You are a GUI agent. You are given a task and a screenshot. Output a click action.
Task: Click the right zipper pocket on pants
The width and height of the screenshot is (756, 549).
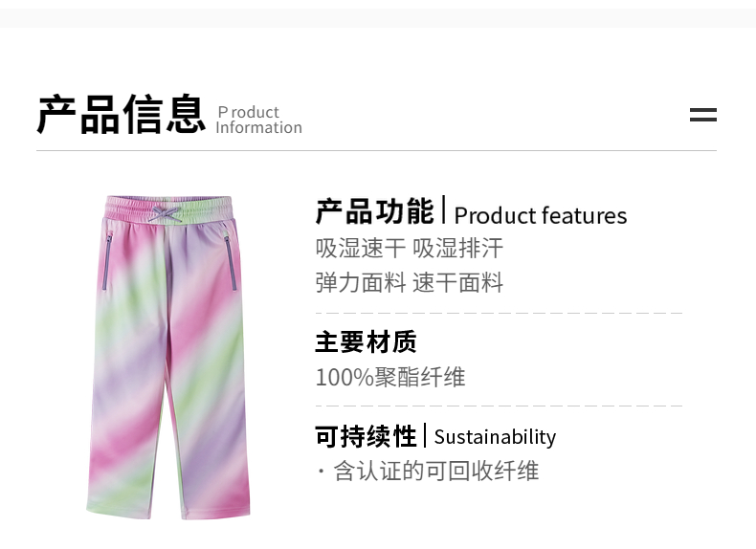tap(230, 262)
